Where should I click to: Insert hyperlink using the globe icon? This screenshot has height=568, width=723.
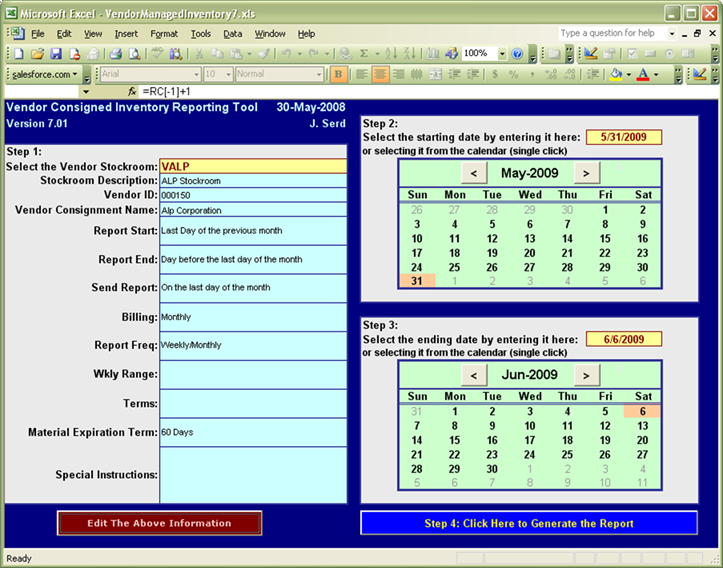coord(345,54)
